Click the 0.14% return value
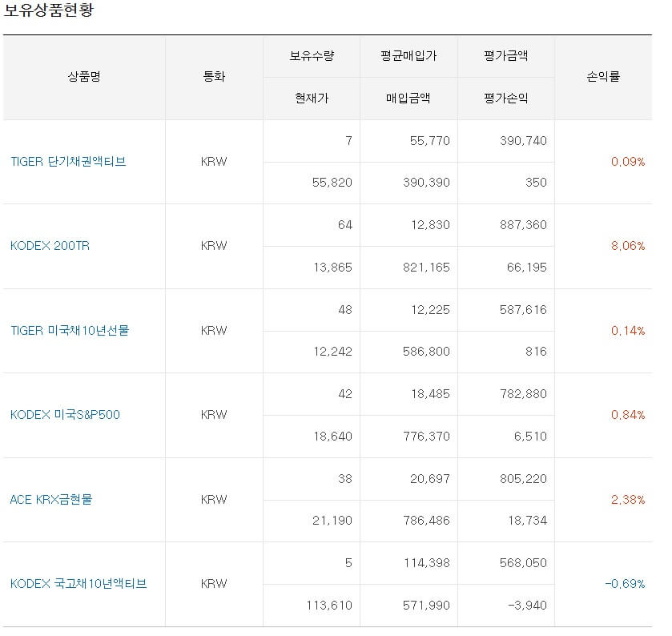The width and height of the screenshot is (672, 636). [628, 331]
